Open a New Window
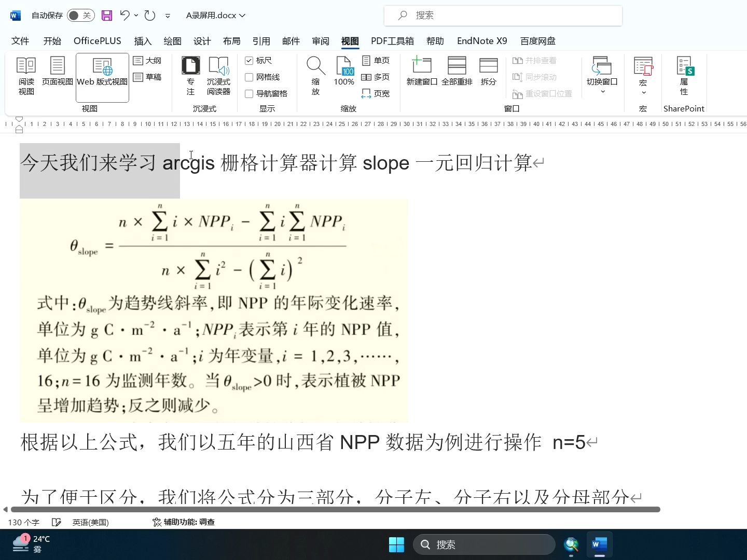The width and height of the screenshot is (747, 560). (x=422, y=72)
